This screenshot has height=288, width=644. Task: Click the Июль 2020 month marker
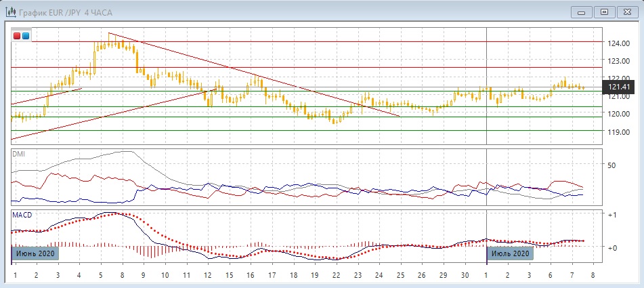(511, 253)
